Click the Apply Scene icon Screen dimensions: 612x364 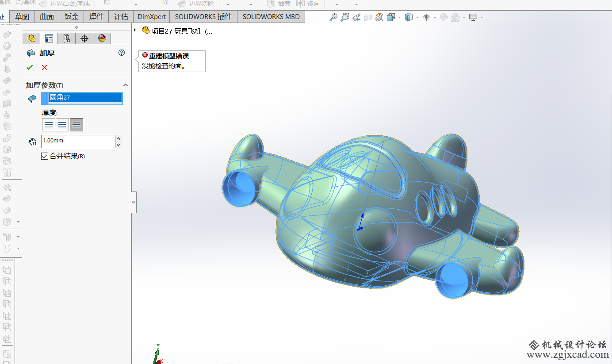click(x=455, y=17)
